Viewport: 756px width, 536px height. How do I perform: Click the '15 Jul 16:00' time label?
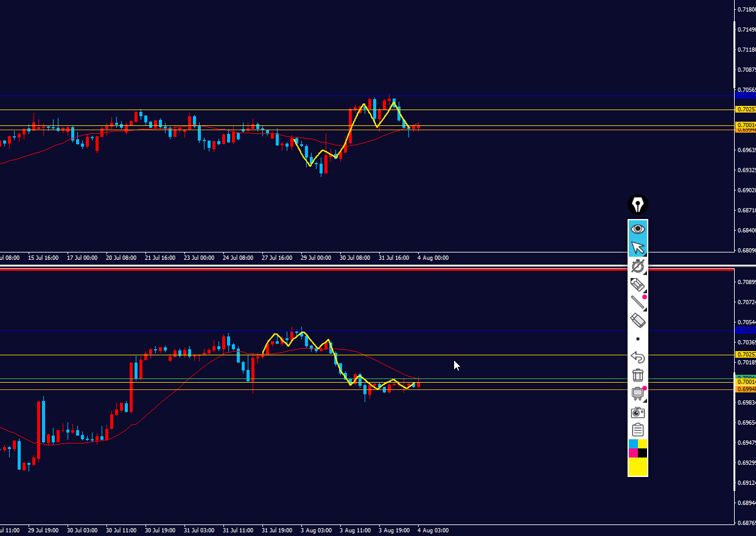44,258
